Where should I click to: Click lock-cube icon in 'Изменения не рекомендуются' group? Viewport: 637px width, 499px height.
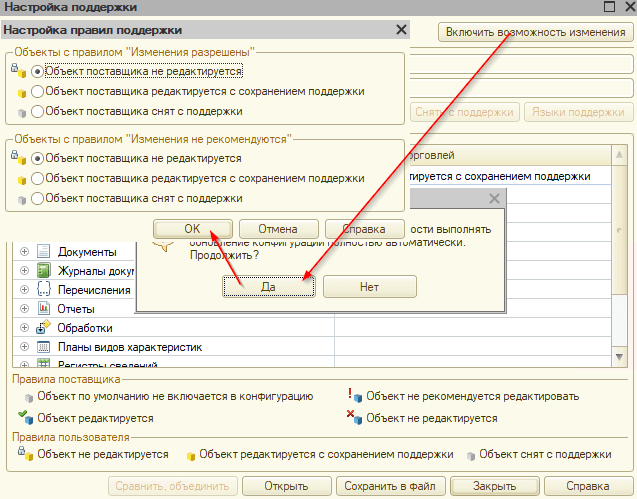coord(18,157)
